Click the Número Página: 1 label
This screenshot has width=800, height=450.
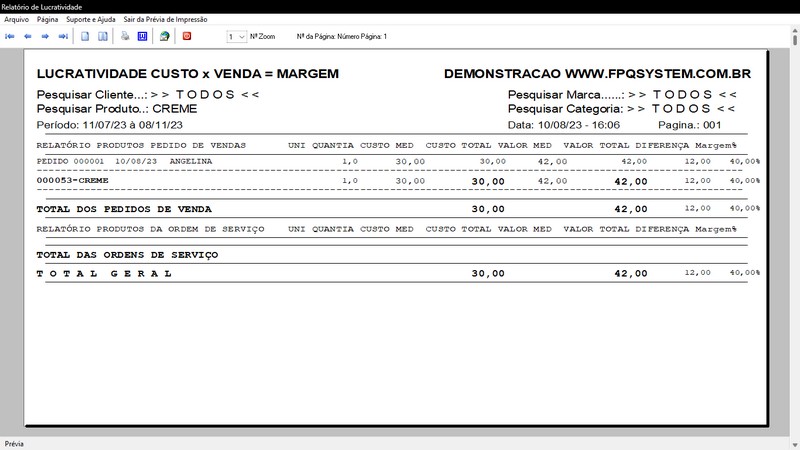(362, 37)
